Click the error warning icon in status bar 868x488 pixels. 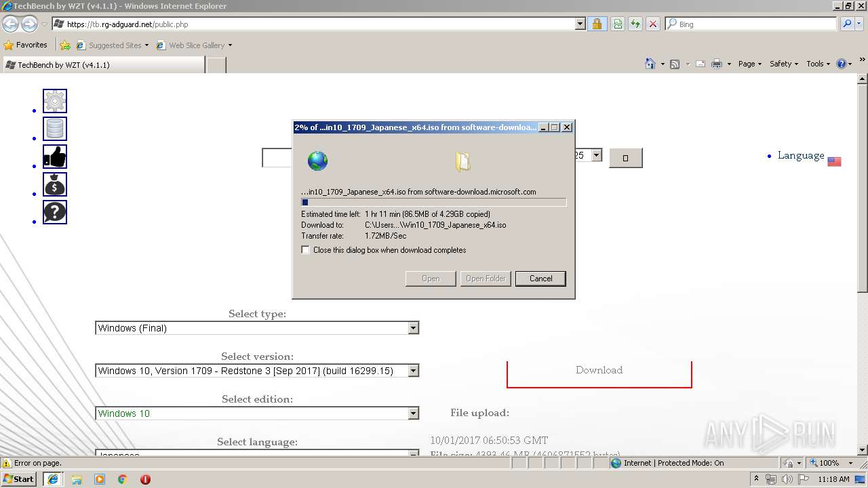(7, 463)
